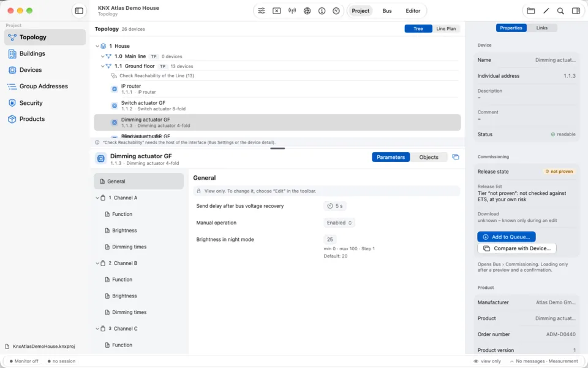Collapse the 2 Channel B group
Screen dimensions: 588x368
coord(97,263)
